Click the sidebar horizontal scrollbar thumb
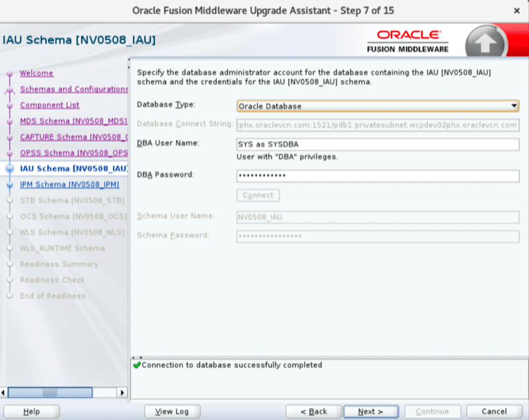Image resolution: width=529 pixels, height=420 pixels. click(x=50, y=393)
